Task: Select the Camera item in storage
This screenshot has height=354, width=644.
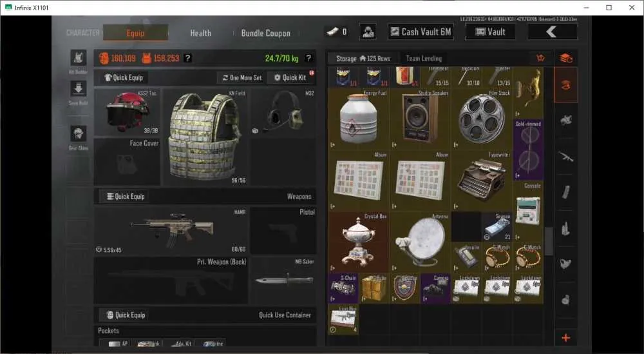Action: pyautogui.click(x=435, y=288)
